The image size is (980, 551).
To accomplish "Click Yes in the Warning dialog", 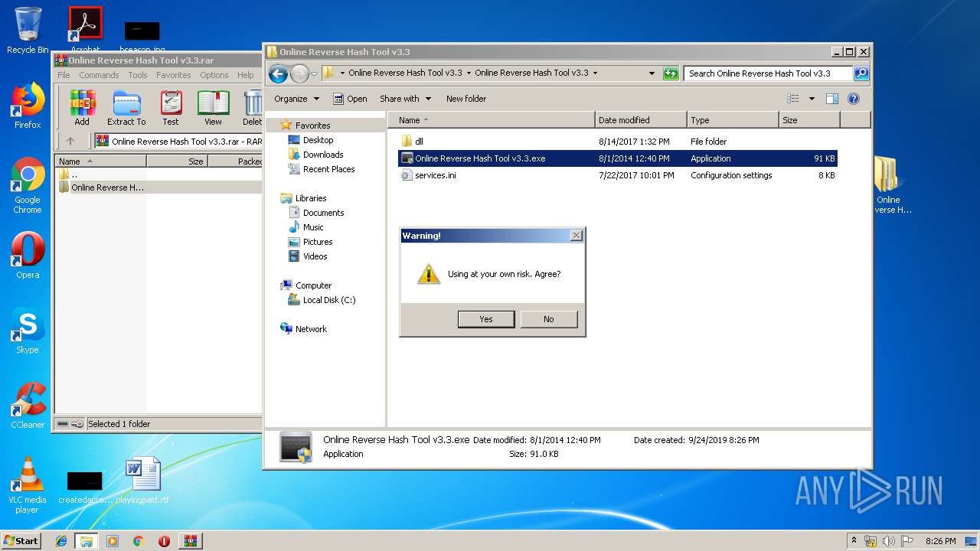I will point(486,319).
